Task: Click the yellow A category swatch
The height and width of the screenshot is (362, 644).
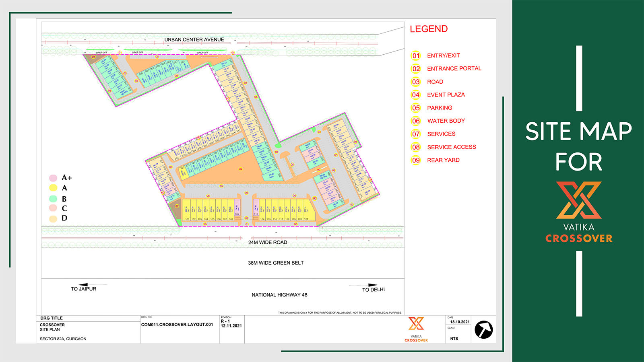Action: click(x=53, y=187)
